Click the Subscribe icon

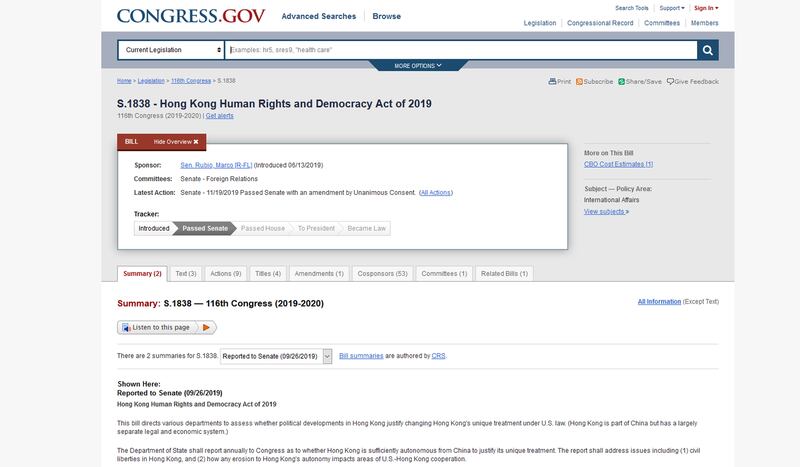click(x=579, y=81)
